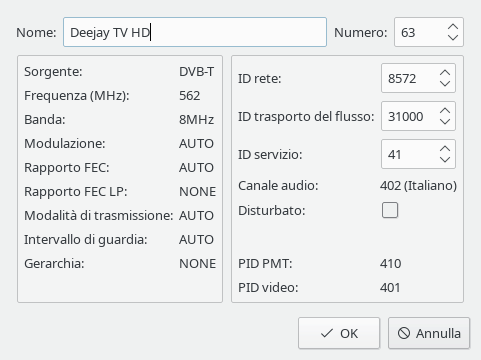Click the Modulazione label

[x=65, y=144]
